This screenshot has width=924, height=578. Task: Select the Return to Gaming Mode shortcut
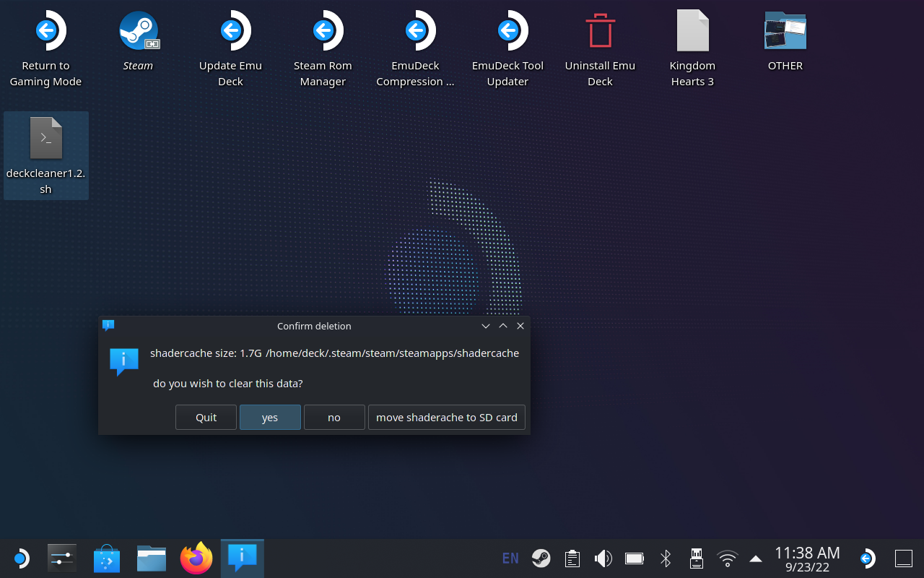[x=45, y=32]
